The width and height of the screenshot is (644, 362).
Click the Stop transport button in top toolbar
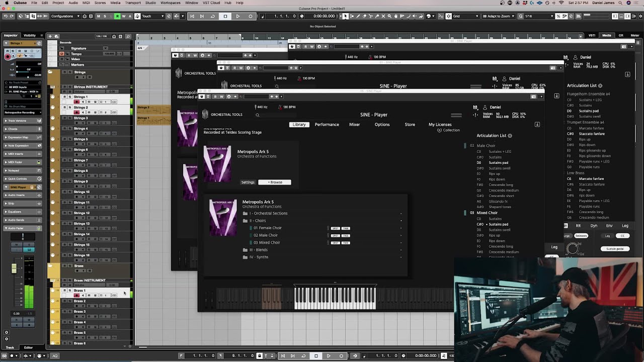[225, 16]
